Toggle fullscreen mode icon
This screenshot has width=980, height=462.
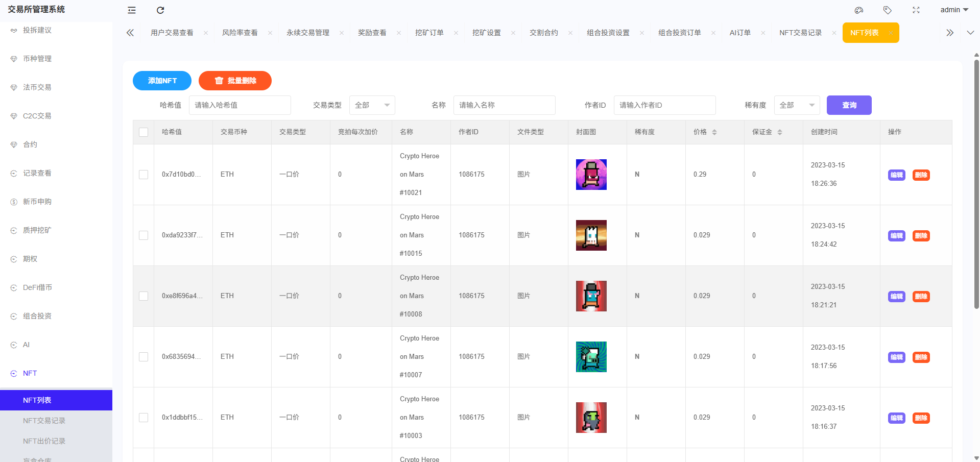pos(916,10)
